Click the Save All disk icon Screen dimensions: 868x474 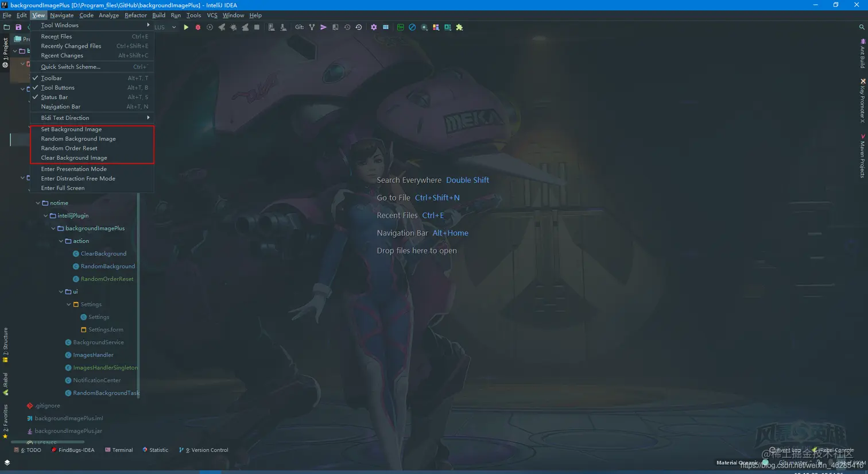point(18,27)
